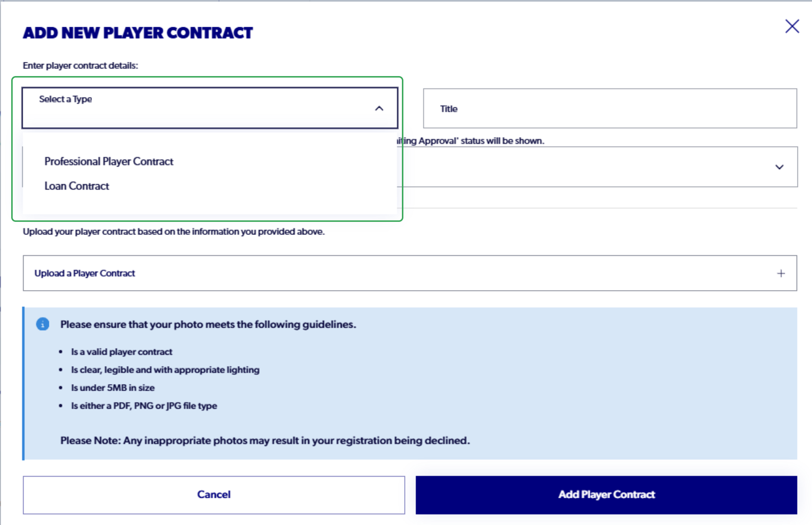This screenshot has height=525, width=812.
Task: Close the Add New Player Contract dialog
Action: pyautogui.click(x=792, y=26)
